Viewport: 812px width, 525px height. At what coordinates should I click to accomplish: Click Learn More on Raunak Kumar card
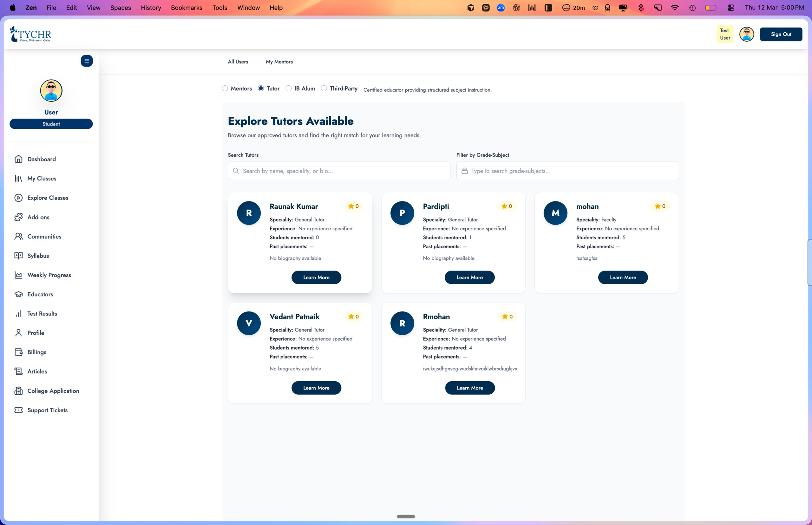(316, 278)
